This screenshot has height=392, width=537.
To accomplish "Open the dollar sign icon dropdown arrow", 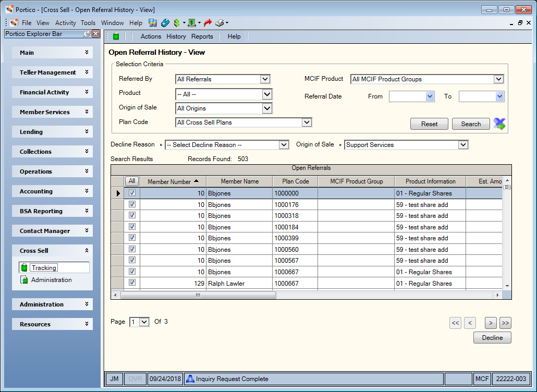I will (184, 23).
